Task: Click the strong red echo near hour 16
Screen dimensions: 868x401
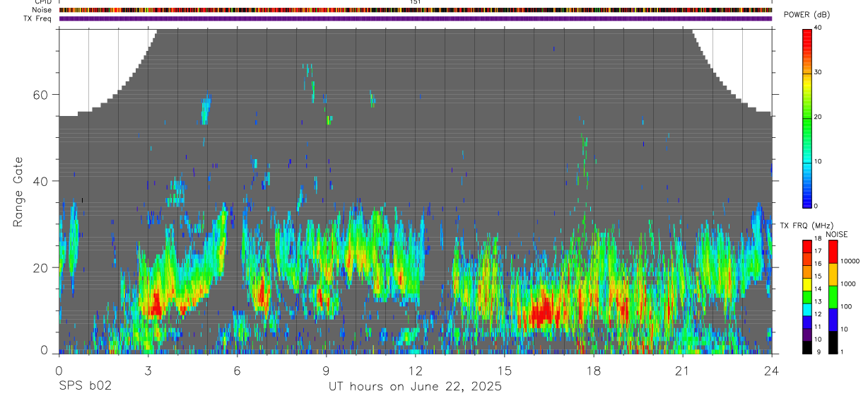Action: coord(544,312)
